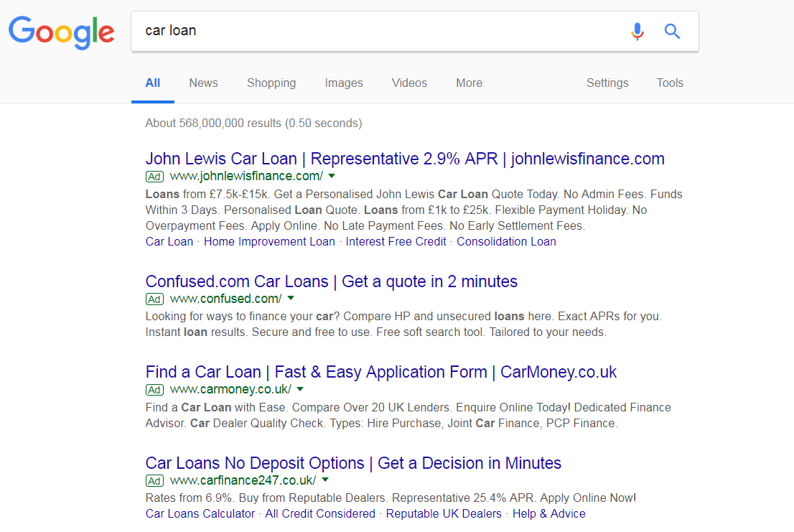Open the More search categories menu
The height and width of the screenshot is (532, 794).
click(x=469, y=83)
